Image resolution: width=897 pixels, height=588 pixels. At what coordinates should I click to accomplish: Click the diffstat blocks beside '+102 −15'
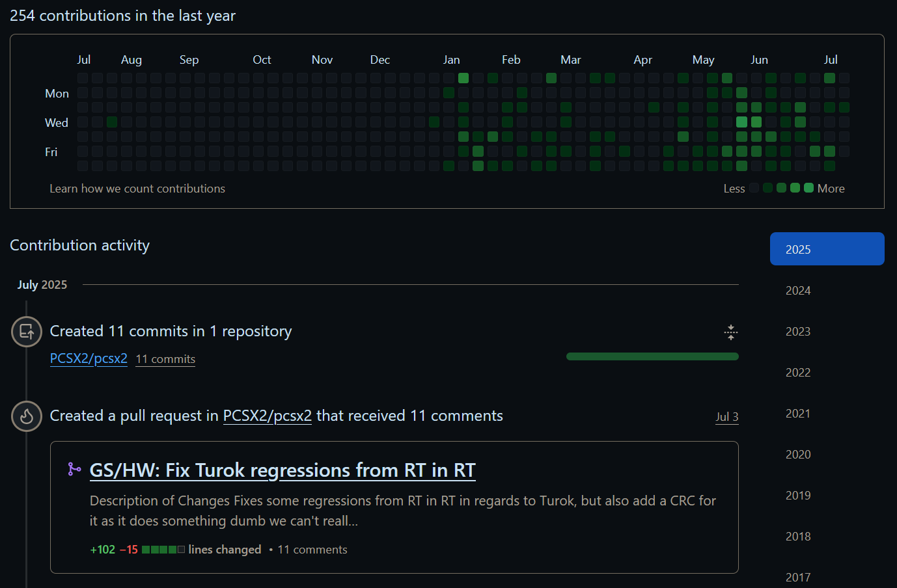coord(163,550)
